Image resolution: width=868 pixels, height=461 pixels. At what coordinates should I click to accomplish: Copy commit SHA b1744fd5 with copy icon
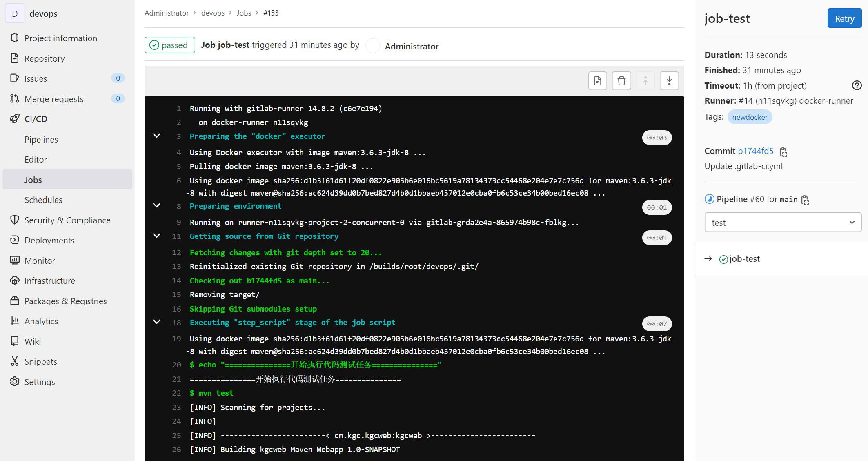tap(783, 151)
